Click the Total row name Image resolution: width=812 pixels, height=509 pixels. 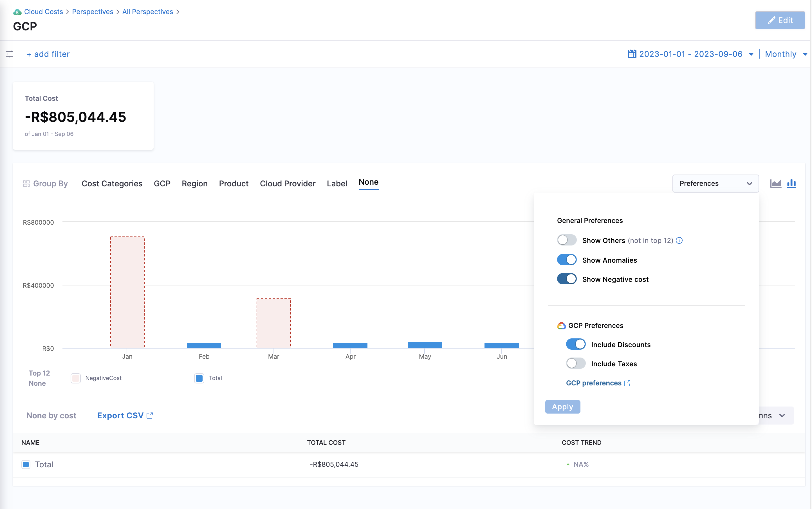(x=44, y=464)
